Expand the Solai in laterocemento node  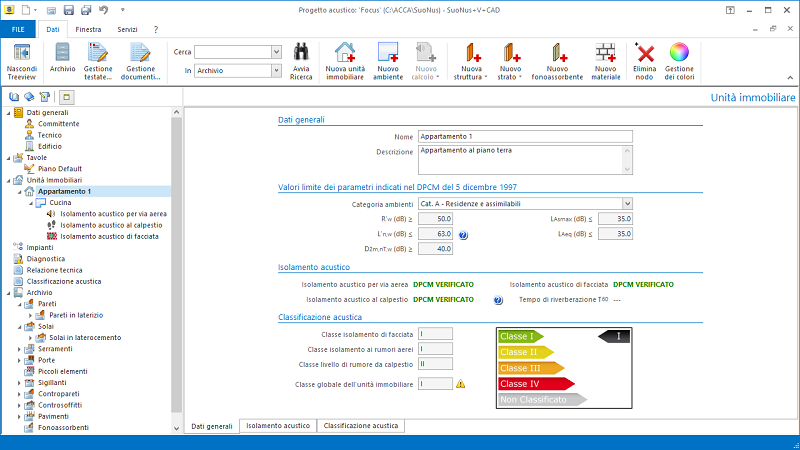click(31, 338)
